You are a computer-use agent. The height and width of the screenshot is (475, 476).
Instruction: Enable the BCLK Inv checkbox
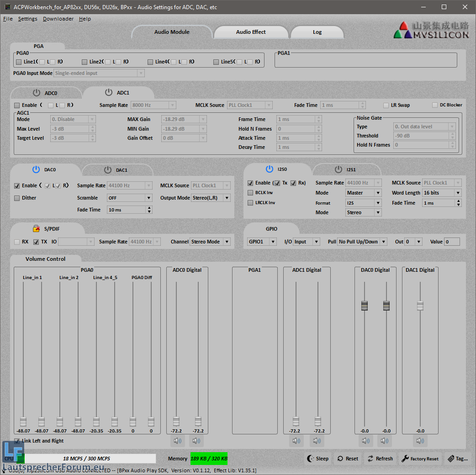point(250,193)
